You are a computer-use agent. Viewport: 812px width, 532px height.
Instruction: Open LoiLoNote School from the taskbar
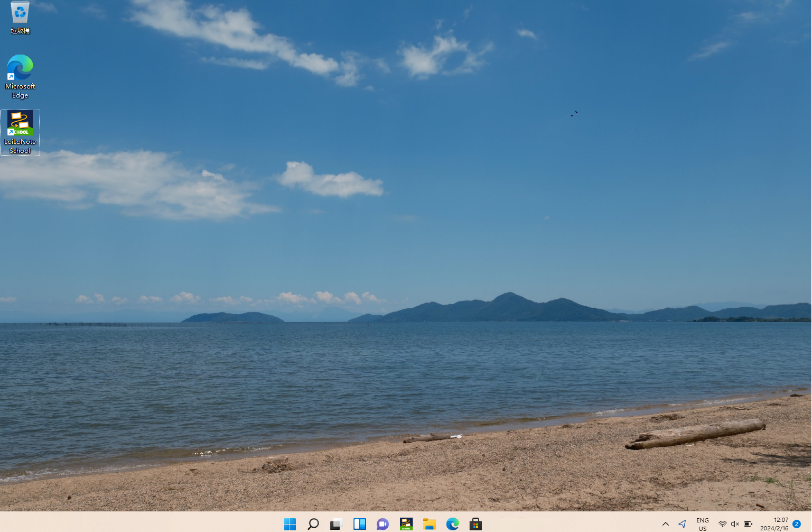pyautogui.click(x=406, y=524)
